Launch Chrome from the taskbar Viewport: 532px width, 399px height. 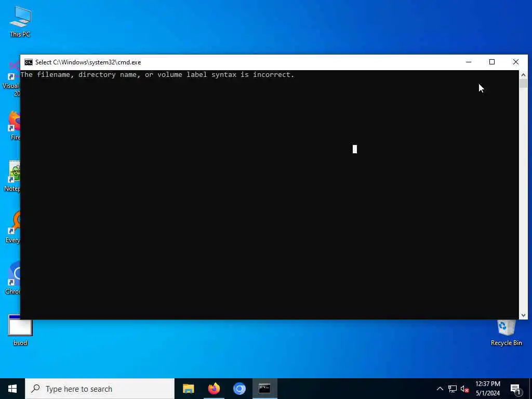click(x=239, y=389)
